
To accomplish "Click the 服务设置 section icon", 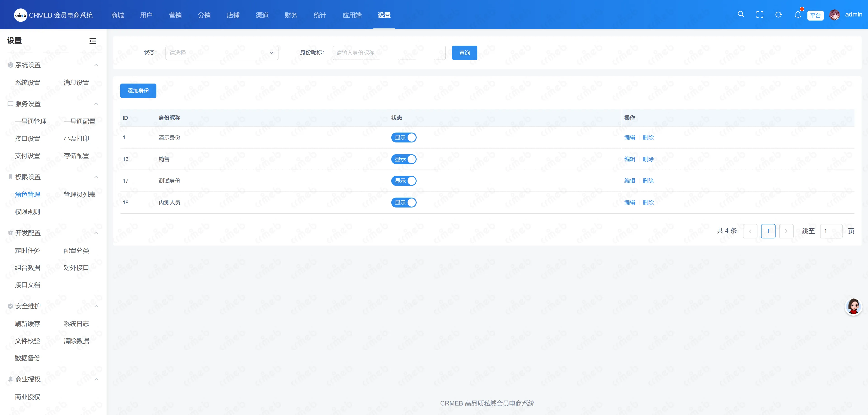I will coord(10,104).
